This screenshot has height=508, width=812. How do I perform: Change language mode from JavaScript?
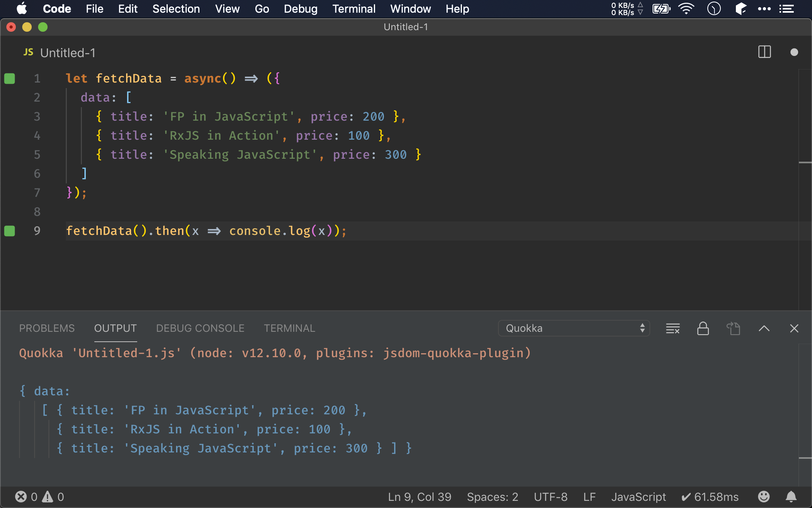pos(638,497)
